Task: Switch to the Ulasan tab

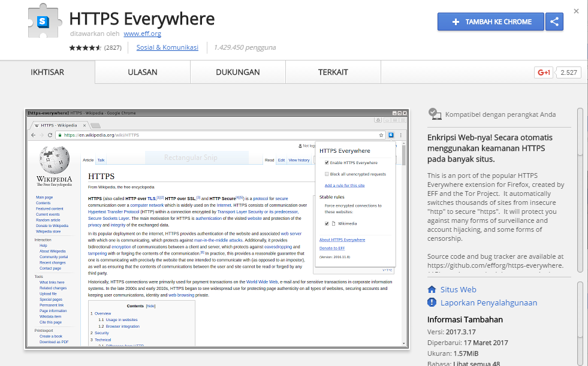Action: click(143, 72)
